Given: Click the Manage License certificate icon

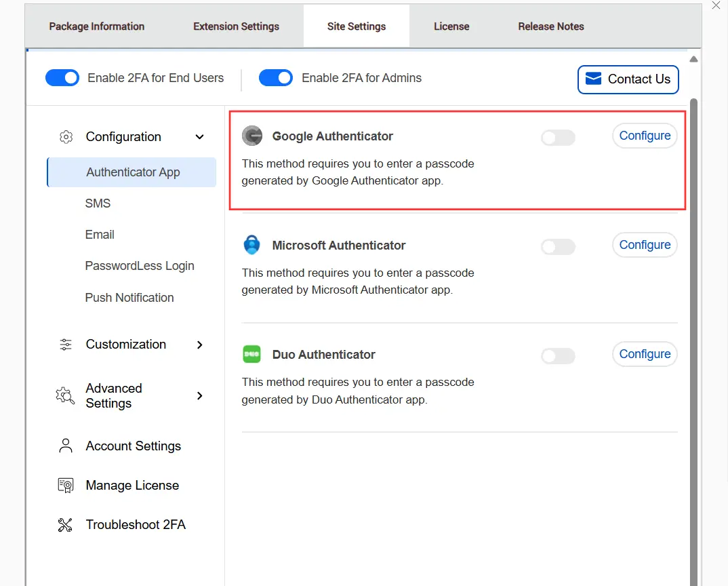Looking at the screenshot, I should tap(66, 486).
